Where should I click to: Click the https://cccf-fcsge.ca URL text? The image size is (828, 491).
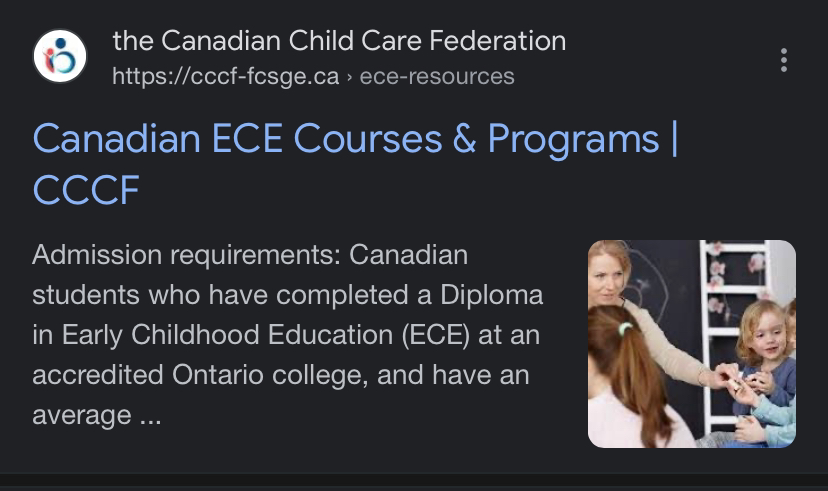[225, 77]
